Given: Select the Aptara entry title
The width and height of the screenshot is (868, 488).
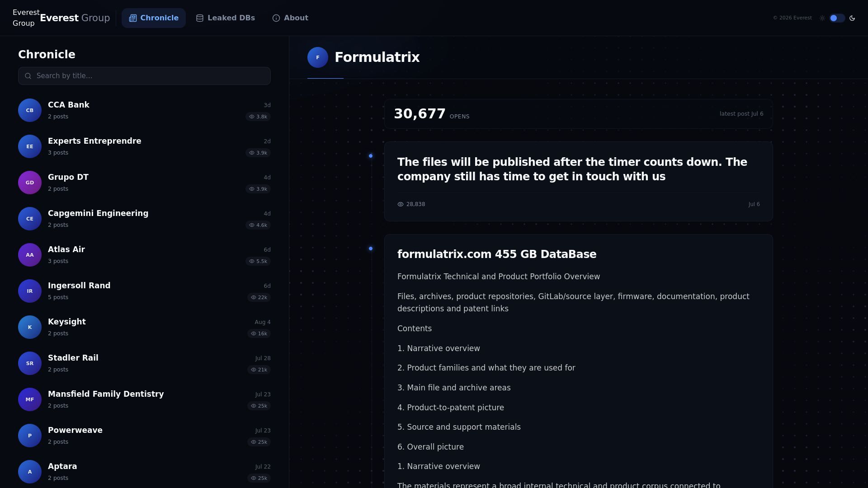Looking at the screenshot, I should coord(62,466).
